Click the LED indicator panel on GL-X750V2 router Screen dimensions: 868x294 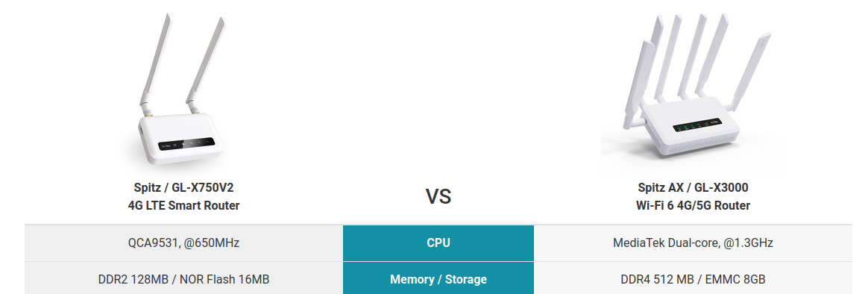tap(186, 143)
